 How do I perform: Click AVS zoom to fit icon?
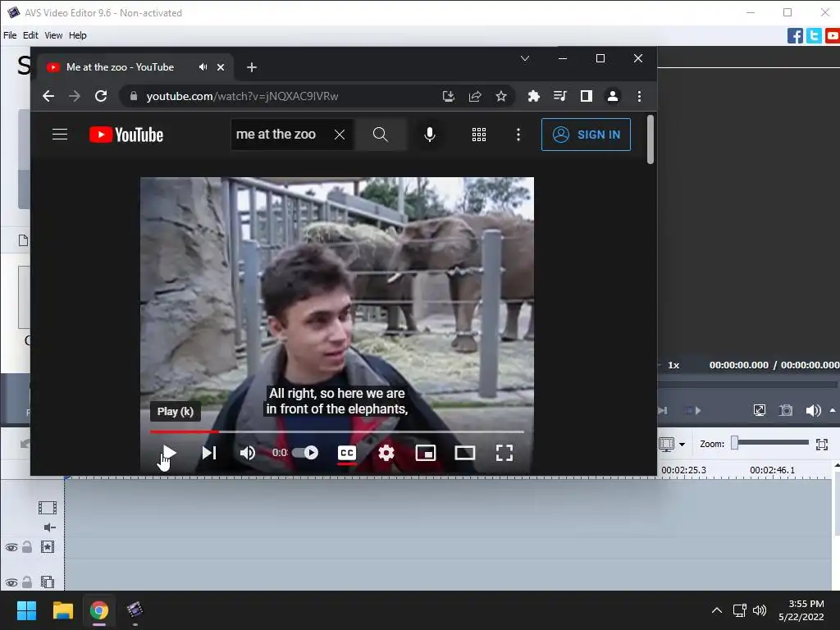(x=822, y=444)
